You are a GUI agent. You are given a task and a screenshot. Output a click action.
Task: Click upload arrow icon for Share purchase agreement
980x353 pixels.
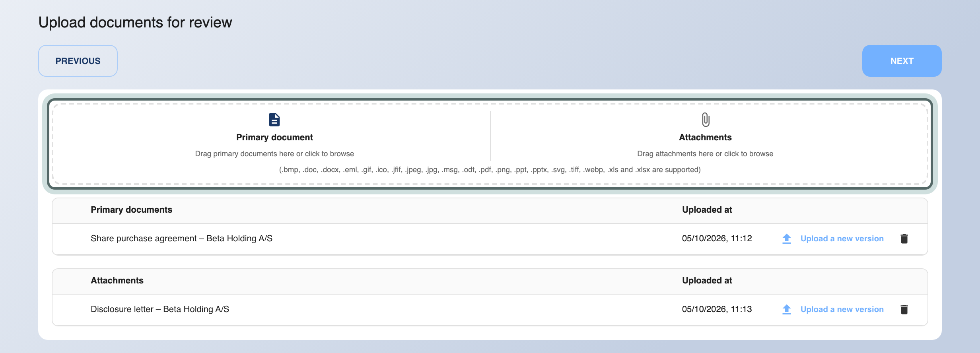786,239
